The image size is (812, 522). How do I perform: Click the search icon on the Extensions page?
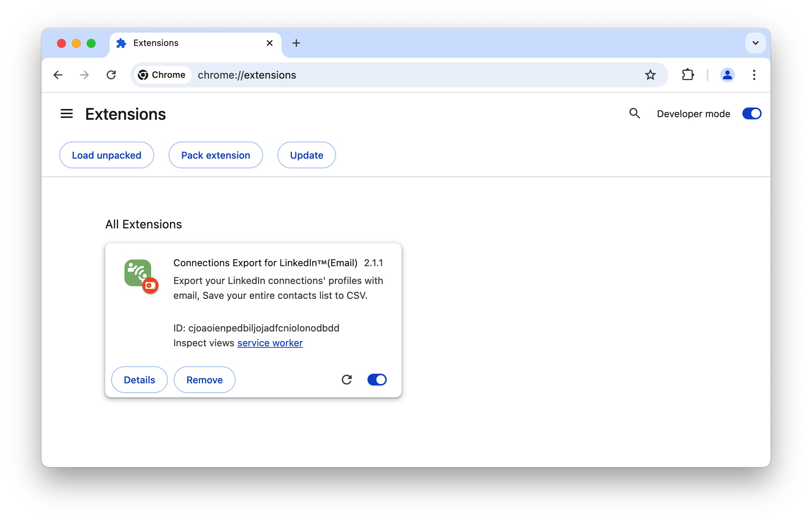pos(635,113)
